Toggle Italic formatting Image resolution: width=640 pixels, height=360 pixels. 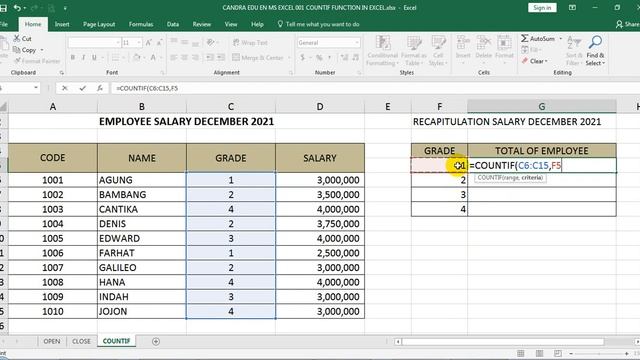coord(83,58)
